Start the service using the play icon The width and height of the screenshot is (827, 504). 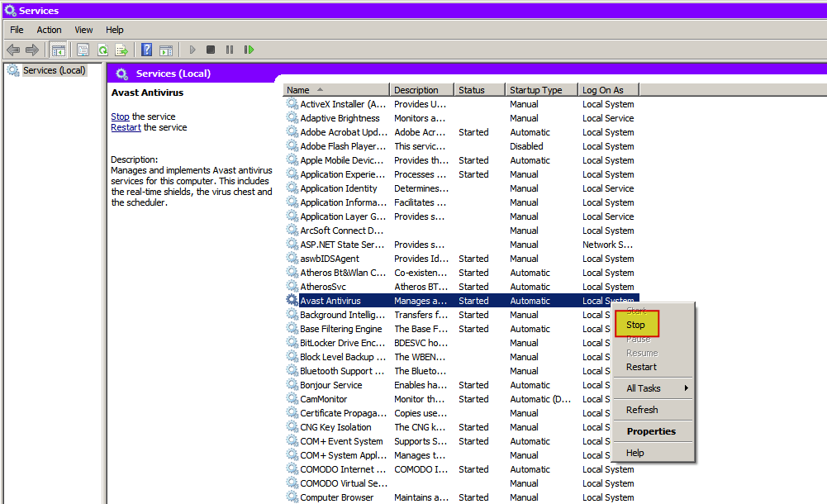click(x=192, y=49)
